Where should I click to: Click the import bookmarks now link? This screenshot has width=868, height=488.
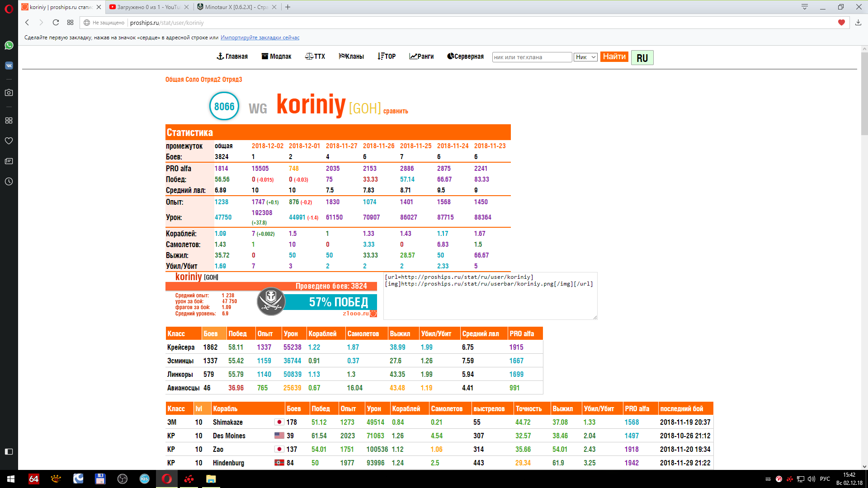point(260,38)
